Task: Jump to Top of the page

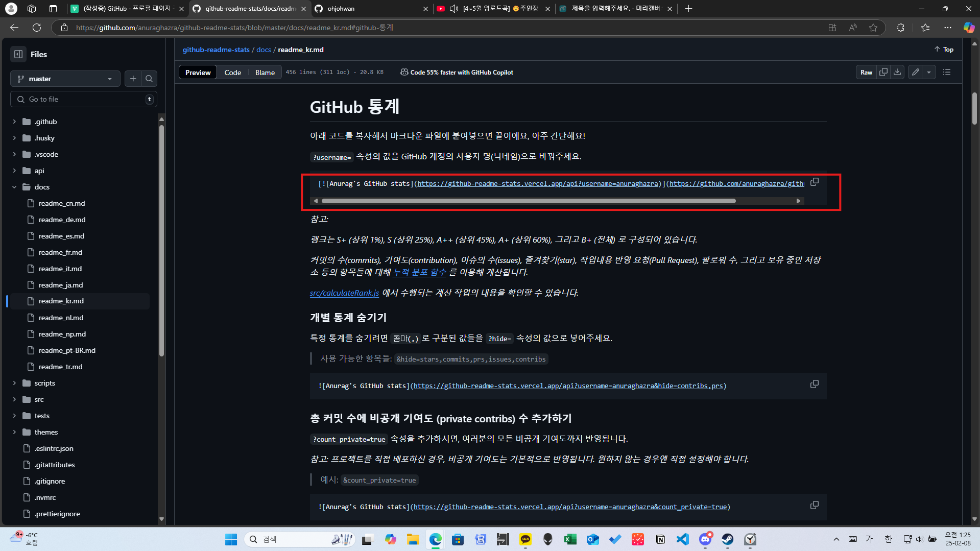Action: click(x=944, y=49)
